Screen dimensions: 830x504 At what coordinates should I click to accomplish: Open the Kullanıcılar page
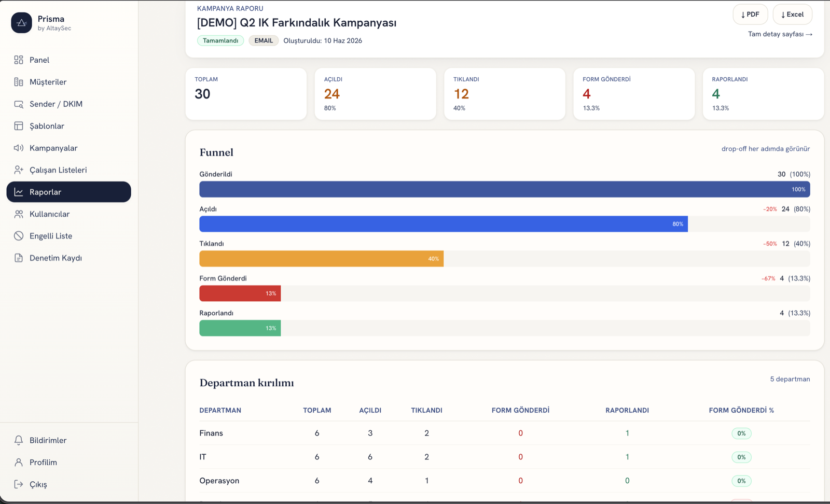[x=68, y=214]
